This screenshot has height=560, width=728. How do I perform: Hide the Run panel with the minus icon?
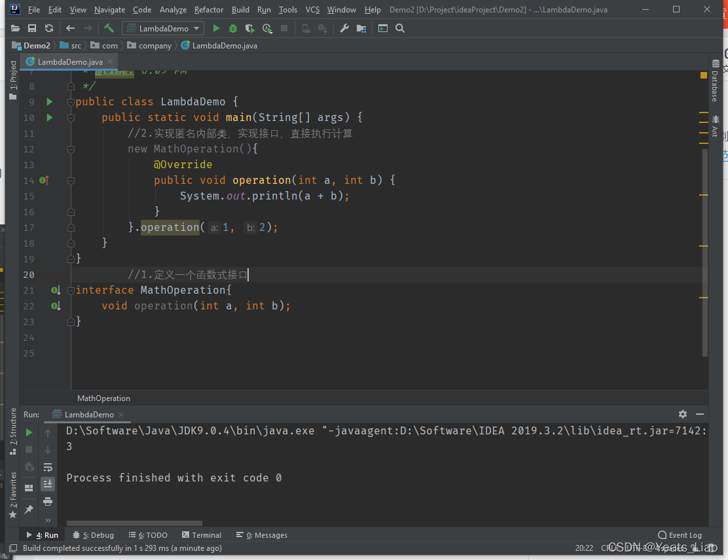700,414
